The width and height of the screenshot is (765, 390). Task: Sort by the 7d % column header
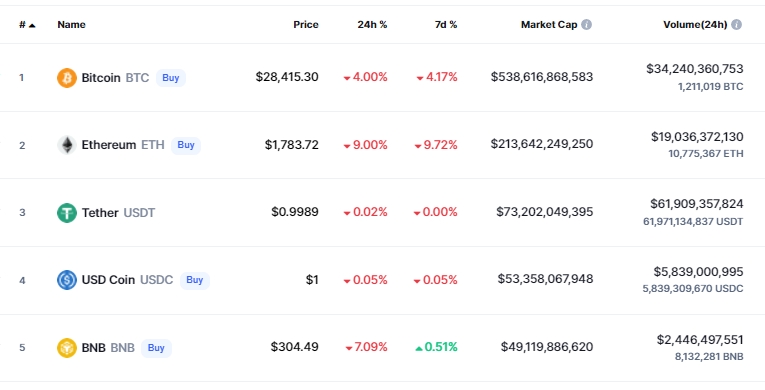coord(446,24)
